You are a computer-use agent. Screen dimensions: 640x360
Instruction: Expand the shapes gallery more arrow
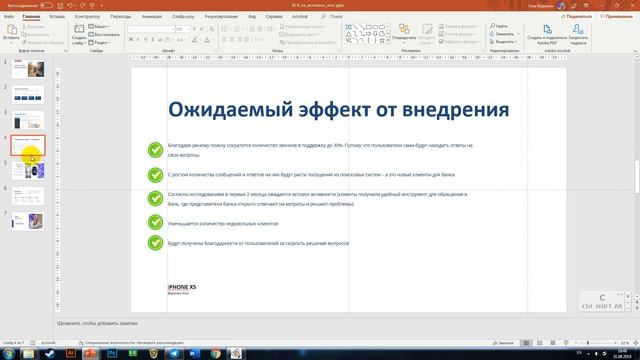[388, 41]
